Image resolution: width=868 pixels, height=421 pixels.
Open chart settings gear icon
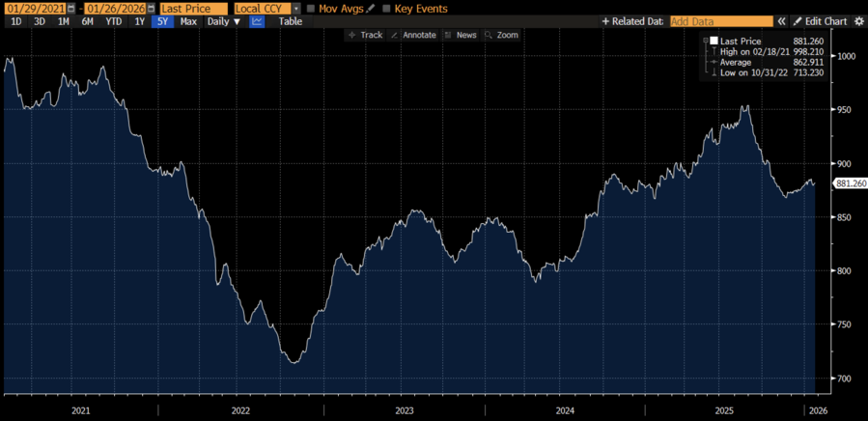(x=858, y=21)
